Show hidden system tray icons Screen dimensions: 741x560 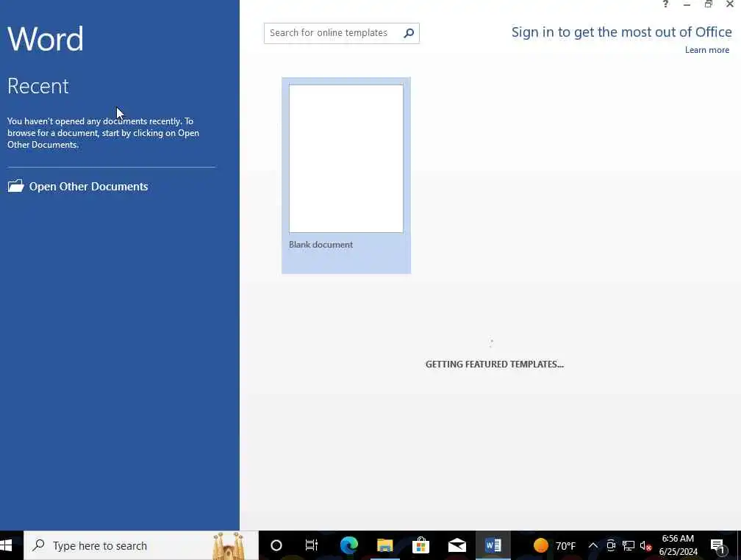coord(593,546)
